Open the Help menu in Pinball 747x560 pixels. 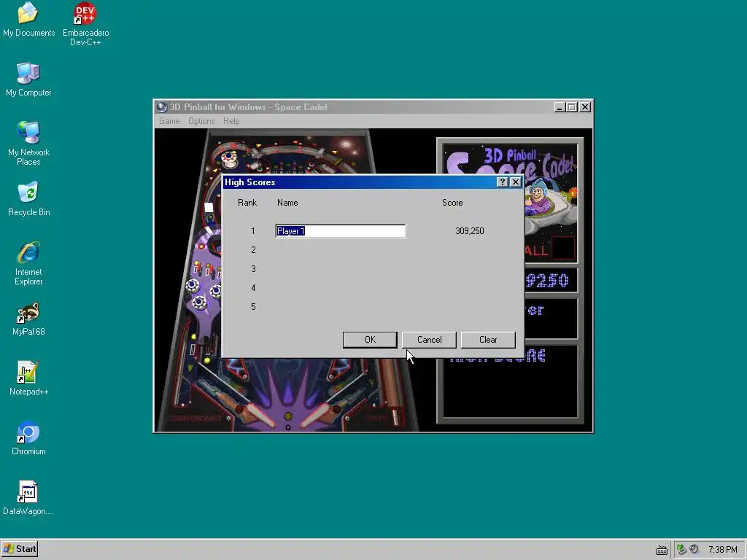point(231,121)
